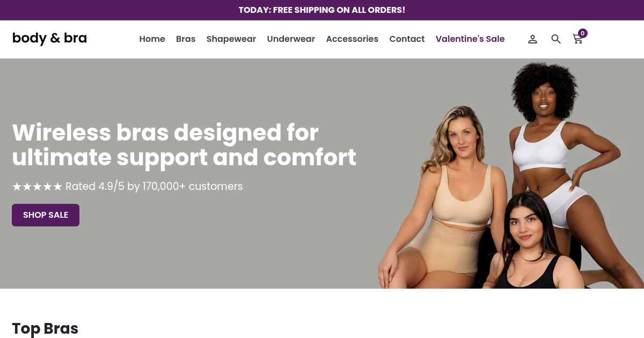The height and width of the screenshot is (338, 644).
Task: Click the five-star rating stars
Action: click(37, 186)
